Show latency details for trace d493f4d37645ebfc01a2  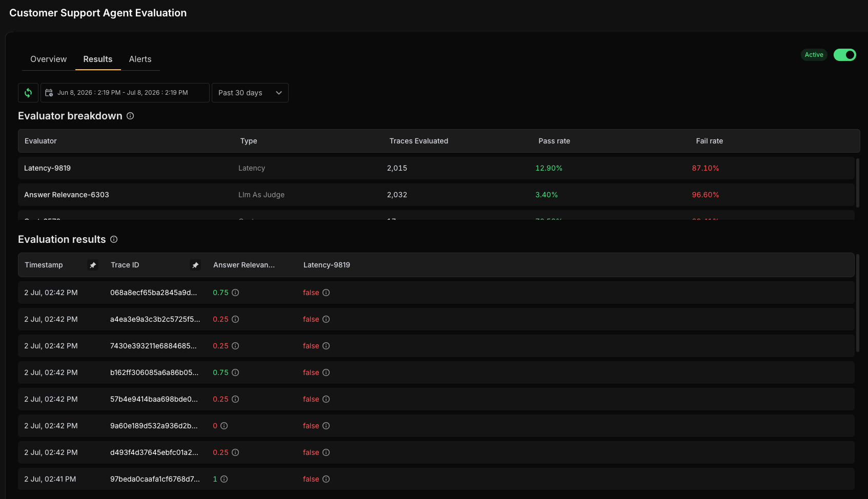click(x=326, y=452)
